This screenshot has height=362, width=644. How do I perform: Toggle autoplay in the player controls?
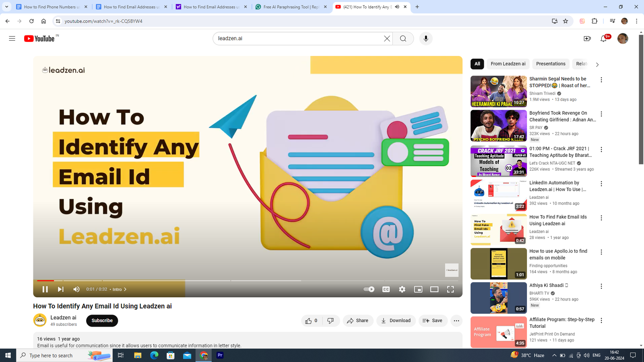(368, 289)
